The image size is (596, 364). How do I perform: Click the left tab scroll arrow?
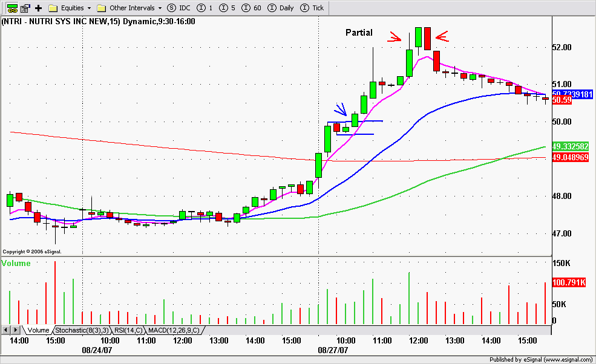[6, 330]
